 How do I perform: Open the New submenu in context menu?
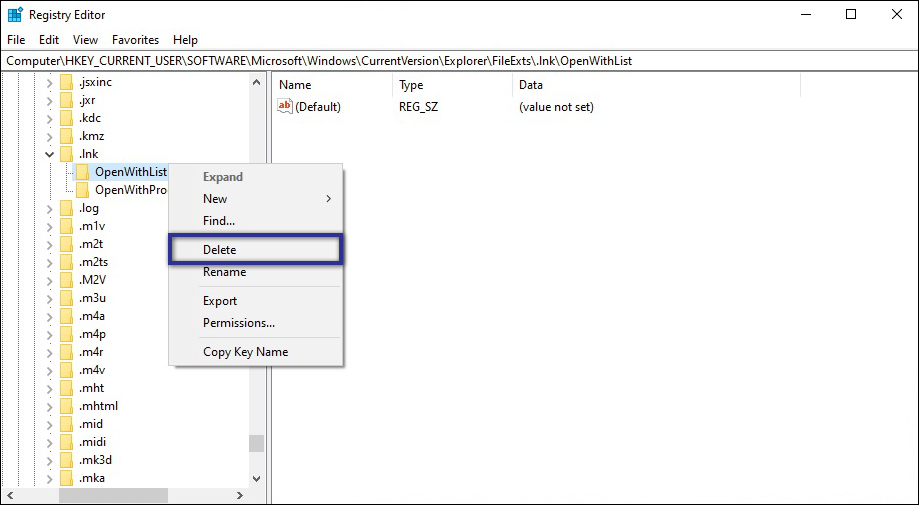tap(256, 199)
